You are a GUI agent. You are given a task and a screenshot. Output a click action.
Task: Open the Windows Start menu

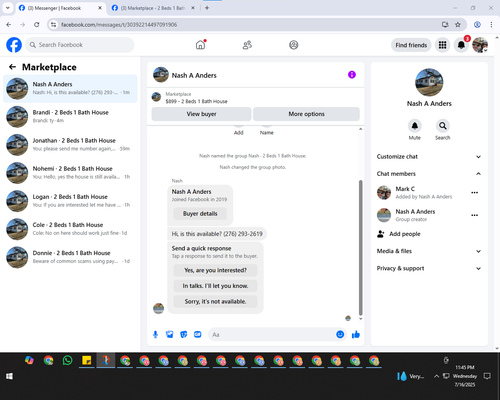[9, 376]
